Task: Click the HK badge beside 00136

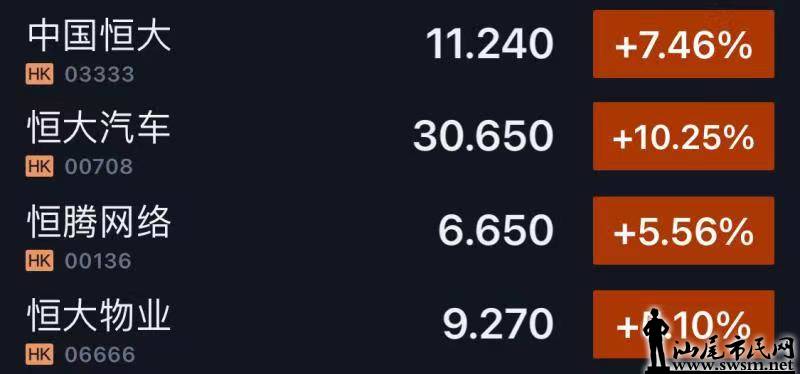Action: (x=39, y=261)
